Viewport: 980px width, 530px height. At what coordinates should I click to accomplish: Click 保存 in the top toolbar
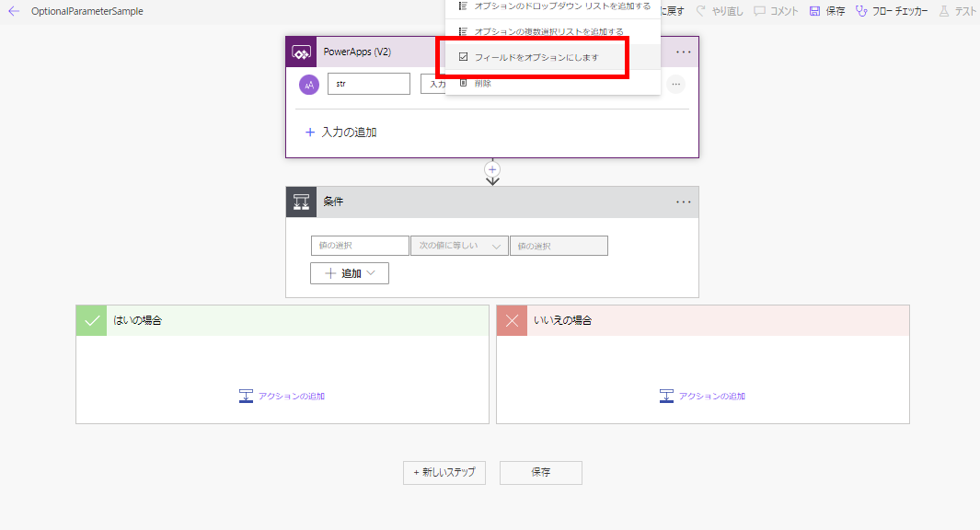point(826,11)
